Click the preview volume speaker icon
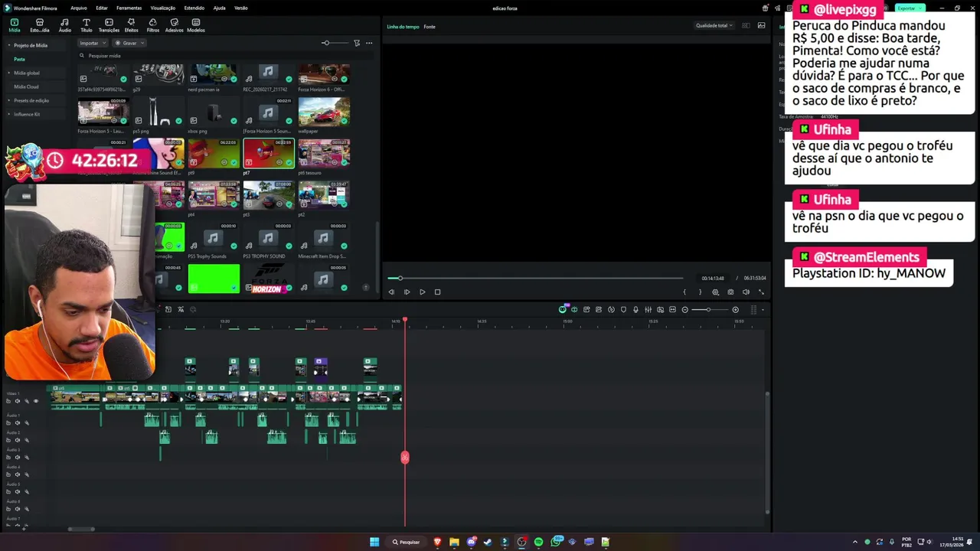Viewport: 980px width, 551px height. 746,292
